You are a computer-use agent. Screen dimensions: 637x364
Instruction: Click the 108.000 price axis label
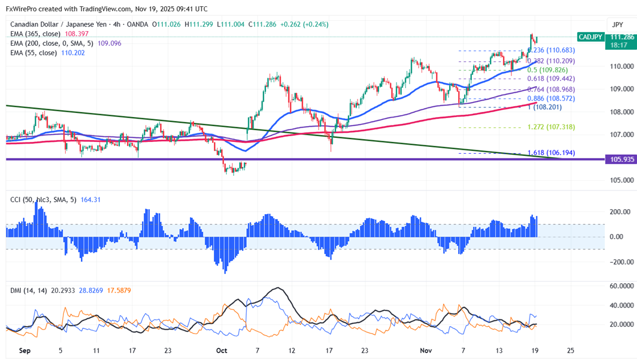click(x=622, y=112)
